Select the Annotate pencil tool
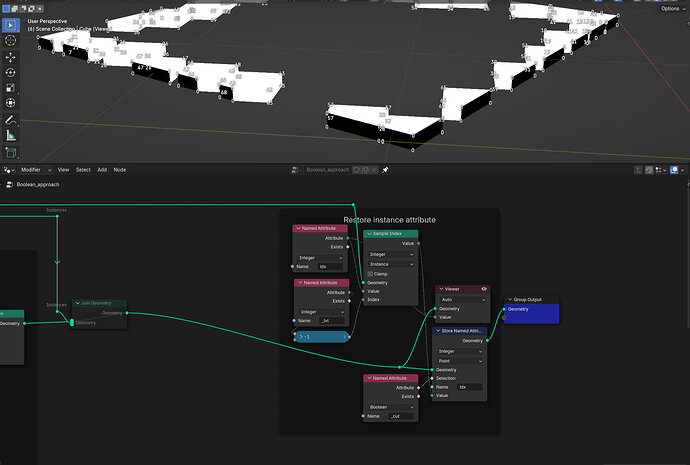This screenshot has width=690, height=465. pyautogui.click(x=11, y=120)
